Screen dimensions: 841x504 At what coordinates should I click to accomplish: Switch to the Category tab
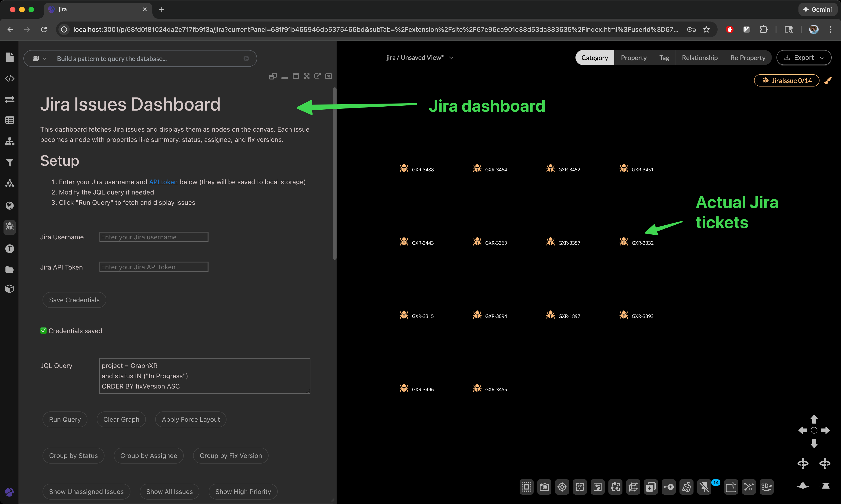594,58
